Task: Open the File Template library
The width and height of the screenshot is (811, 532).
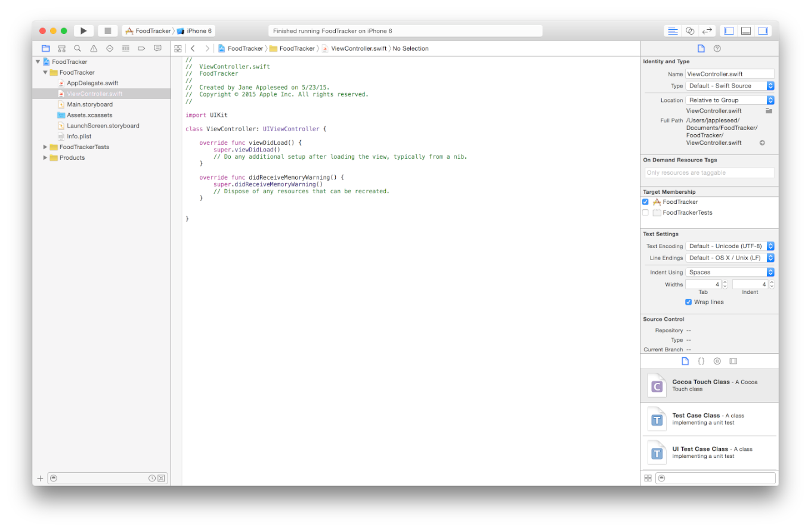Action: (685, 361)
